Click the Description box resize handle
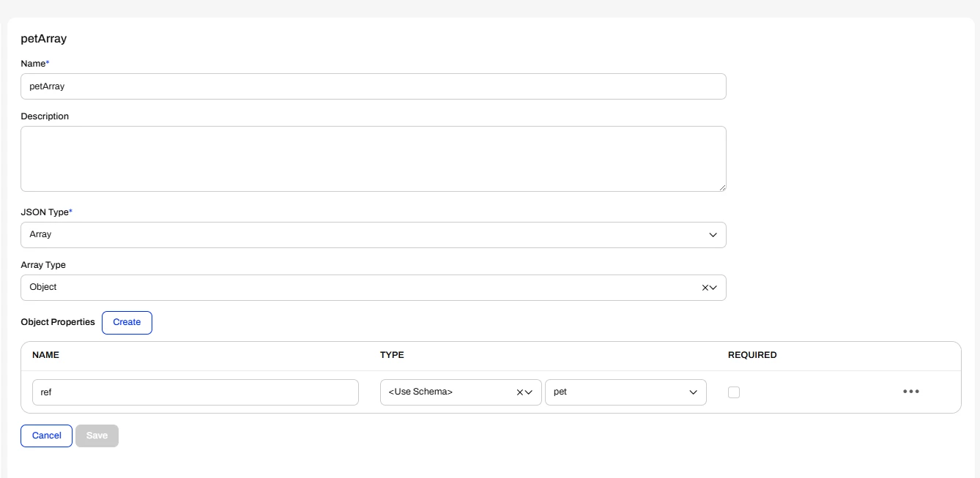 (x=722, y=187)
